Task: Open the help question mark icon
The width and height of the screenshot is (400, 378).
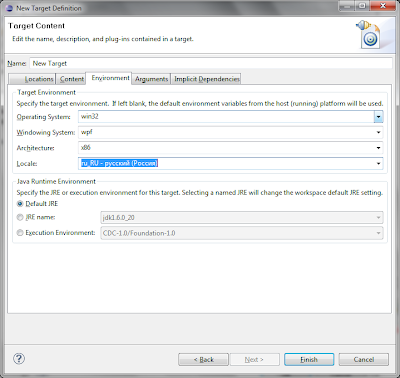Action: (x=19, y=359)
